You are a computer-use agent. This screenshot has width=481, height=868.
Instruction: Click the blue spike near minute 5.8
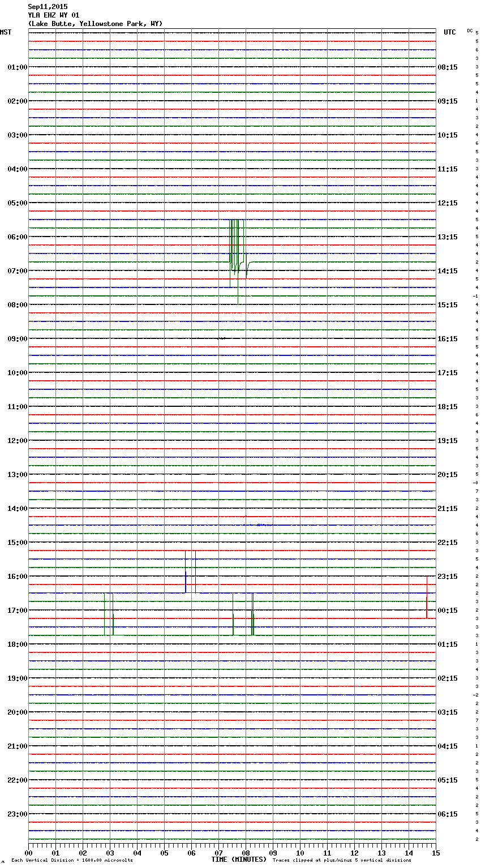point(186,571)
